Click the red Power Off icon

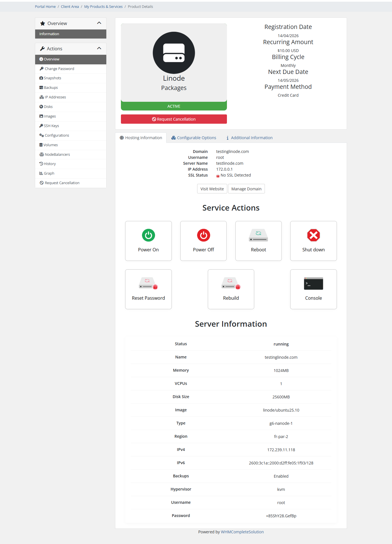[x=203, y=235]
